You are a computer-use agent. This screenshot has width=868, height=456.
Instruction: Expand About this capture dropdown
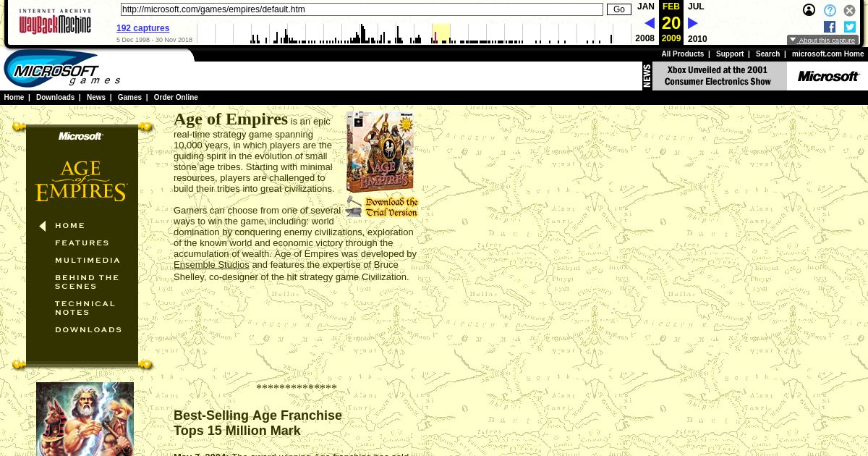click(x=822, y=41)
